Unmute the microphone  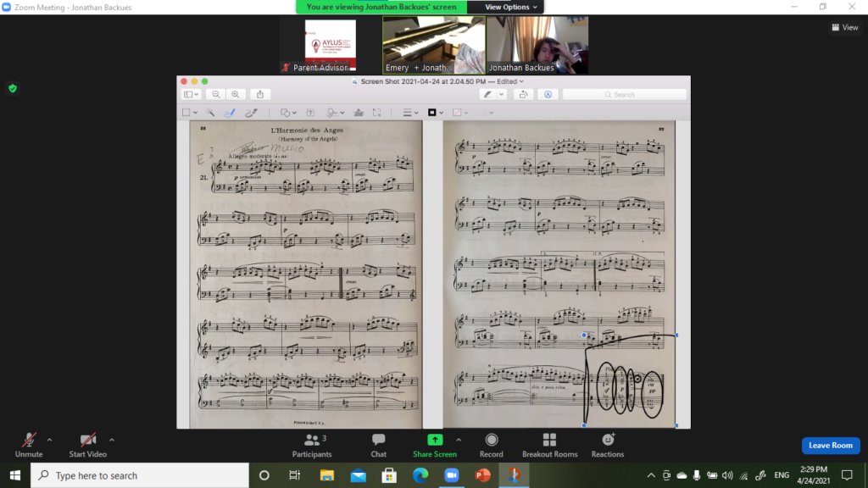pyautogui.click(x=29, y=446)
